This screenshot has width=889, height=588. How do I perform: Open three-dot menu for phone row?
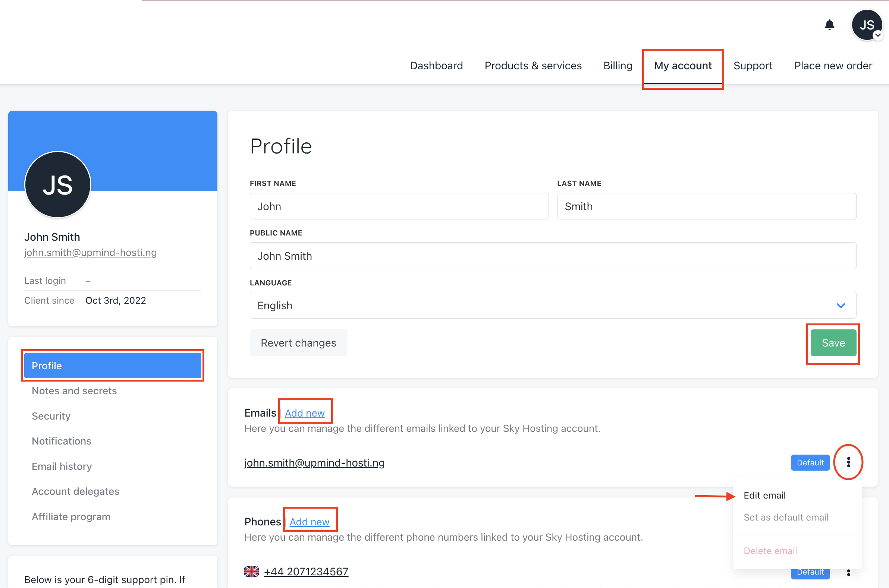pos(848,572)
